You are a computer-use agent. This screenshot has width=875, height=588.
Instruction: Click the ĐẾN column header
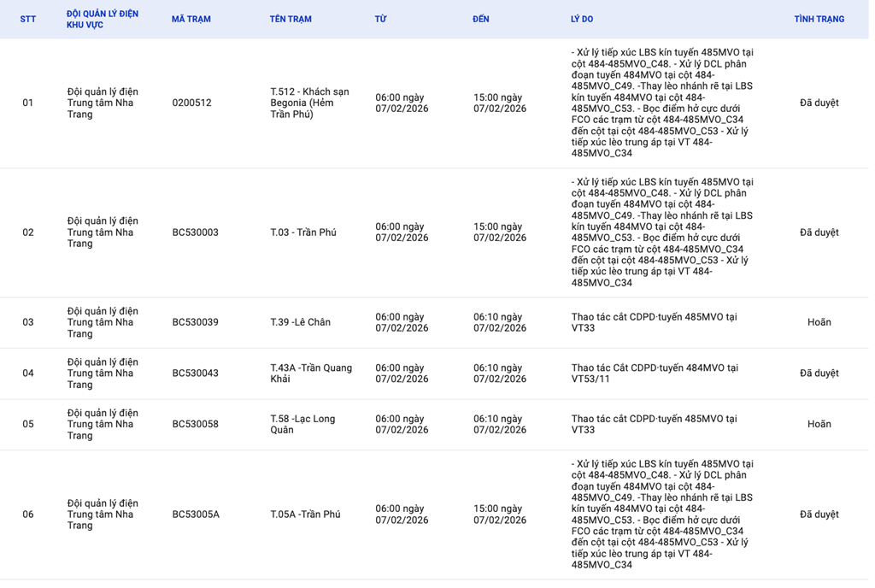481,19
